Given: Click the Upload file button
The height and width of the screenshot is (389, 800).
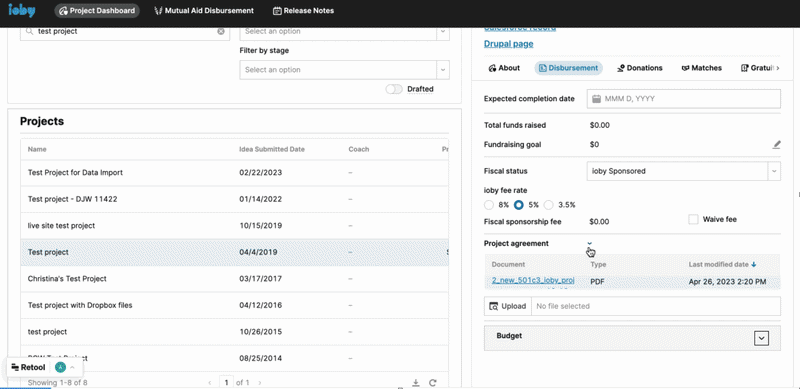Looking at the screenshot, I should [508, 306].
